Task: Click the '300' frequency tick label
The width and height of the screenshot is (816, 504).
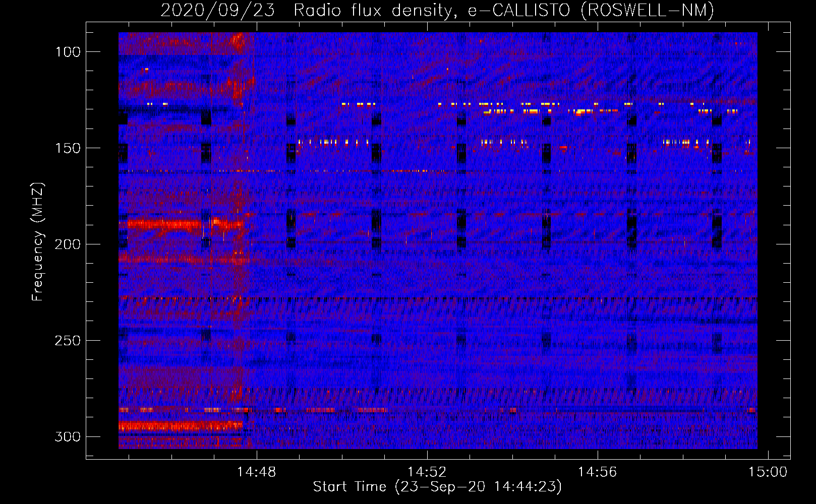Action: (x=68, y=436)
